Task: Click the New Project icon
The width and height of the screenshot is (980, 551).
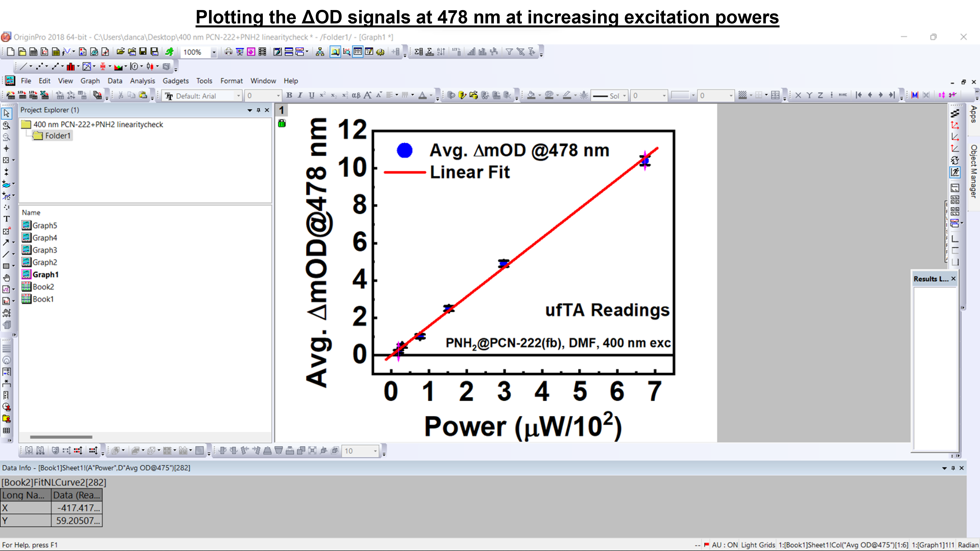Action: 11,52
